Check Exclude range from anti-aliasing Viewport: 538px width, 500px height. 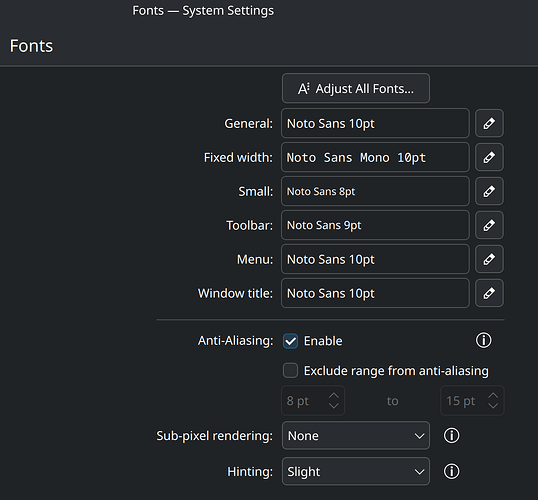coord(290,371)
